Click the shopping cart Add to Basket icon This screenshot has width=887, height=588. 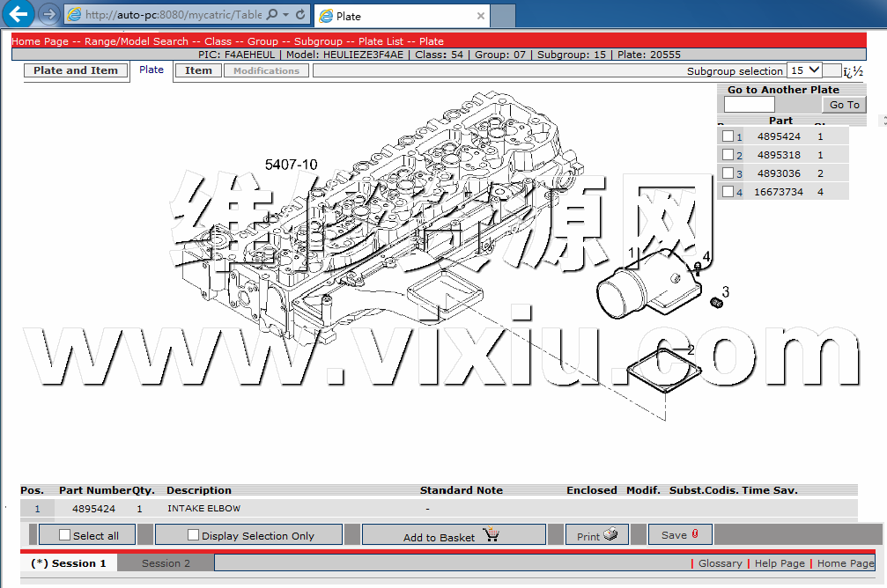pyautogui.click(x=492, y=535)
